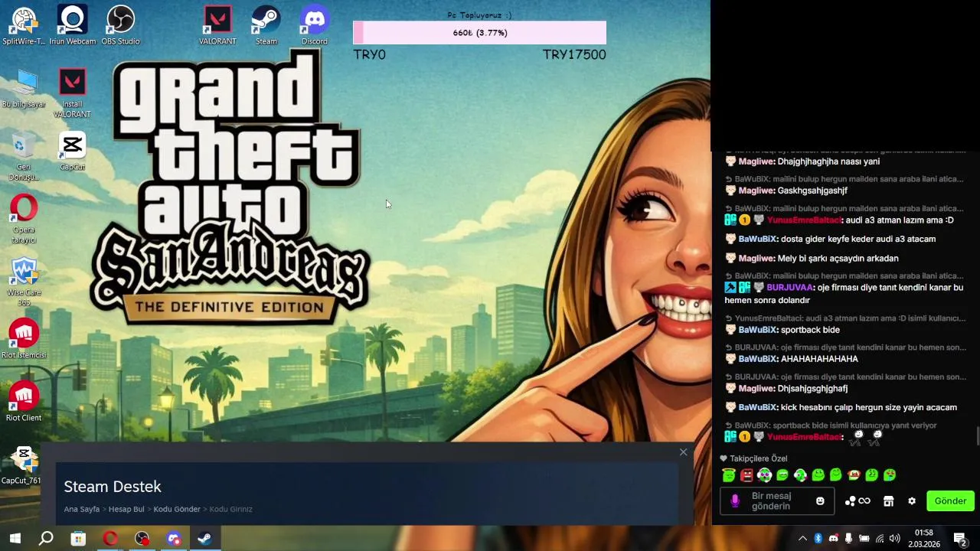
Task: Open the VALORANT desktop shortcut
Action: (x=217, y=25)
